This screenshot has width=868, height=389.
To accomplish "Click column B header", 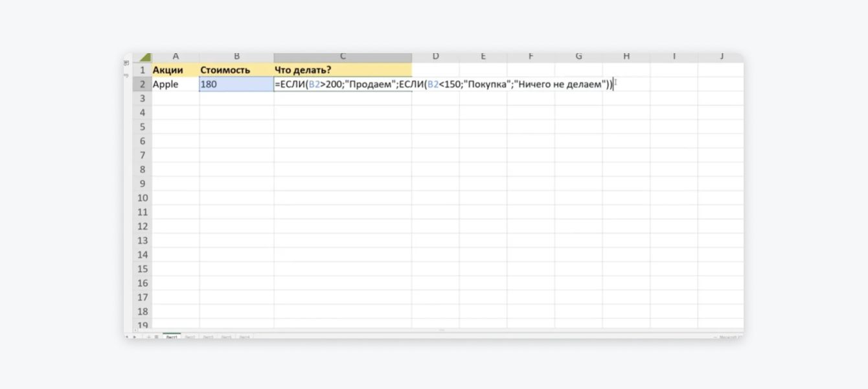I will pos(236,57).
